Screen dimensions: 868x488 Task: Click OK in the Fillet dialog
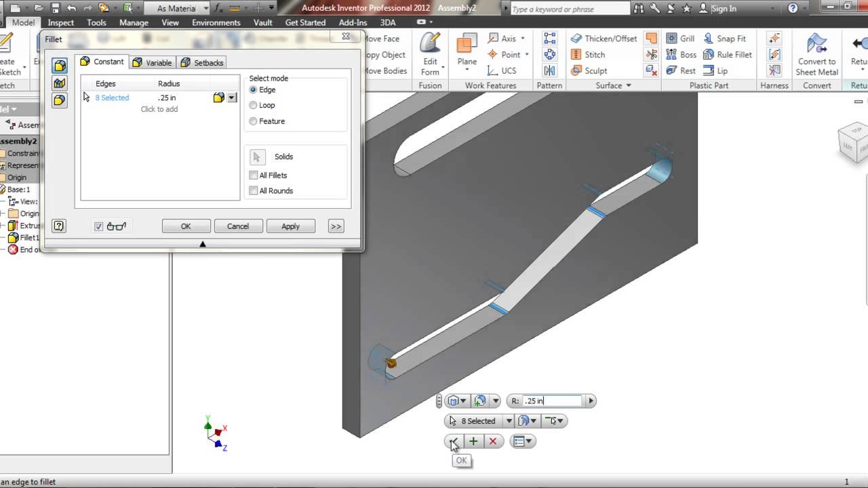pyautogui.click(x=186, y=226)
